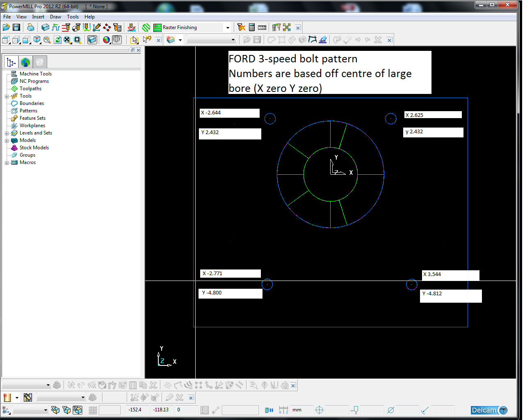Open the Raster Finishing strategy dropdown
525x420 pixels.
(x=228, y=28)
